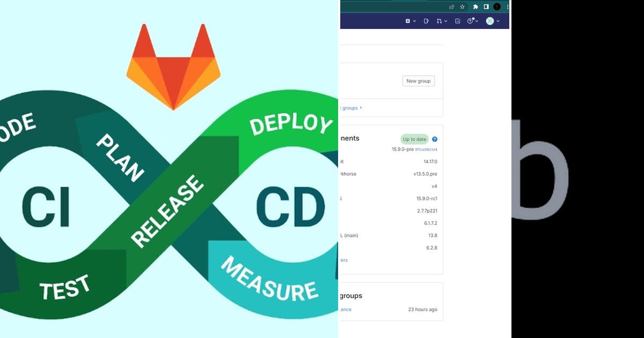The height and width of the screenshot is (338, 644).
Task: Select the version value v4
Action: 434,186
